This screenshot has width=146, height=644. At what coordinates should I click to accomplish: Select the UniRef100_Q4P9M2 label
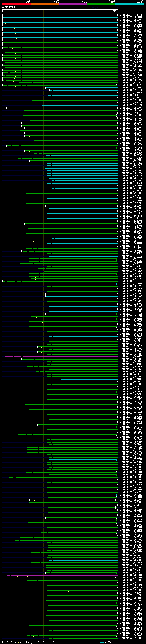click(x=131, y=578)
